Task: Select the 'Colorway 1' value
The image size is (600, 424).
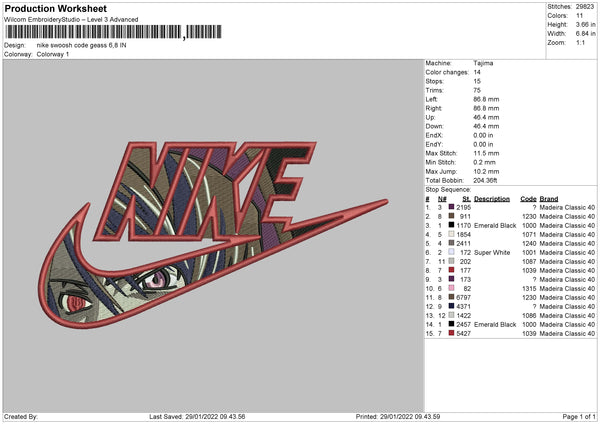Action: 53,54
